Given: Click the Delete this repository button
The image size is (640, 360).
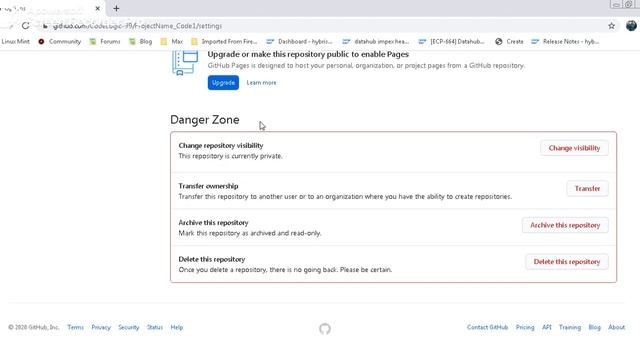Looking at the screenshot, I should coord(567,262).
